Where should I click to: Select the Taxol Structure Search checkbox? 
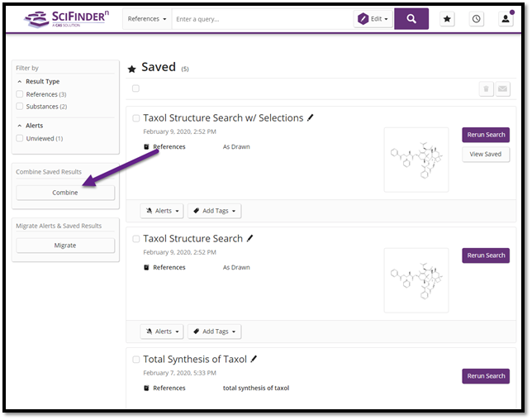(x=136, y=239)
